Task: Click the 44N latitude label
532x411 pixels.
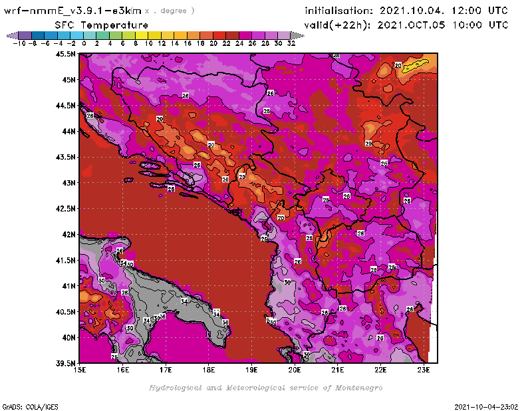Action: pos(68,131)
